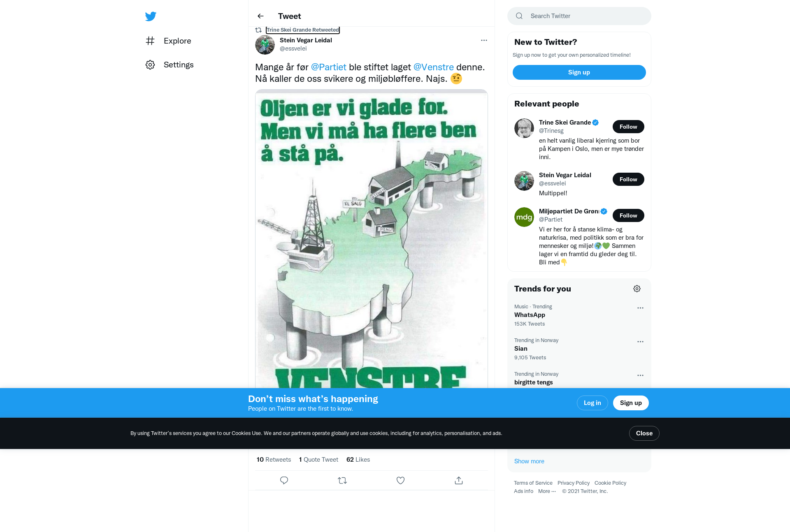Open Trends settings gear icon
The width and height of the screenshot is (790, 532).
tap(637, 289)
